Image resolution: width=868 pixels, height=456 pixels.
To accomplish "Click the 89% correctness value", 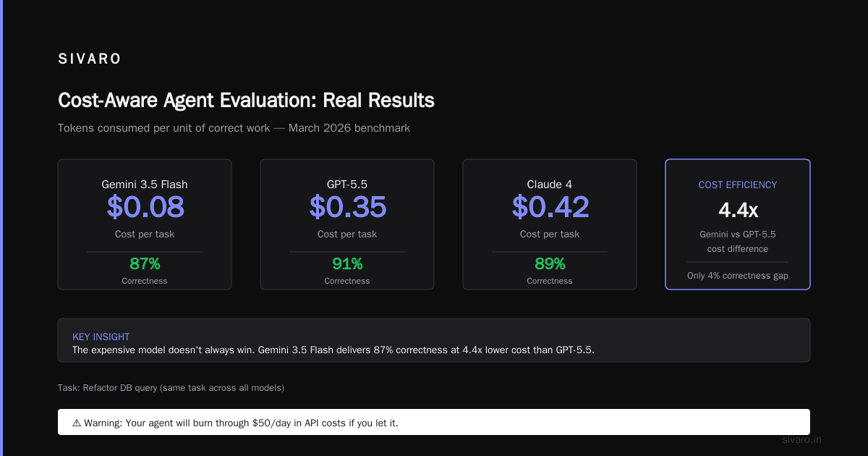I will pos(550,263).
